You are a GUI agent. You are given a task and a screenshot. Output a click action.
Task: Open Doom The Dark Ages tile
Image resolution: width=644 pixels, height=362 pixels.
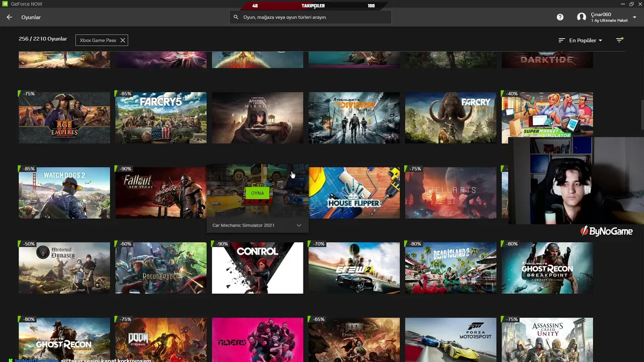pyautogui.click(x=354, y=339)
